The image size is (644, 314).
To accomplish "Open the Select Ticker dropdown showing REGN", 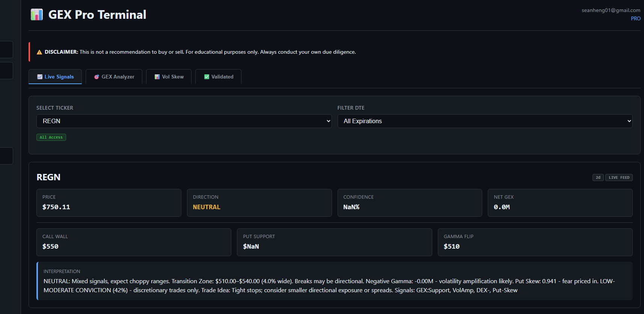I will pos(184,121).
